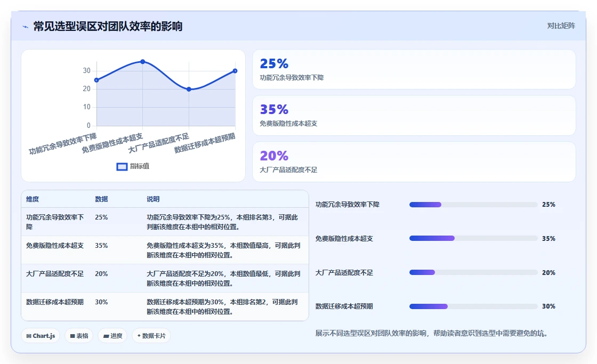Viewport: 597px width, 364px height.
Task: Click the footer description starting with 展示不同选型误区
Action: pos(431,333)
